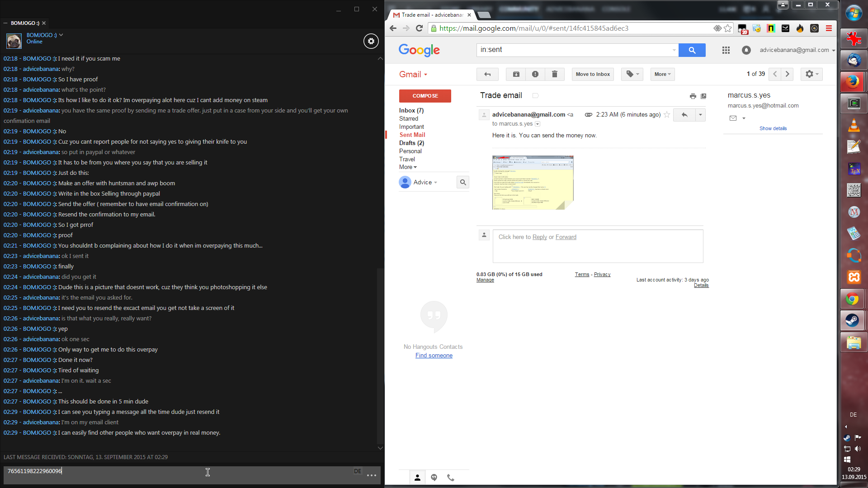
Task: Click the back to Sent Mail arrow
Action: coord(487,74)
